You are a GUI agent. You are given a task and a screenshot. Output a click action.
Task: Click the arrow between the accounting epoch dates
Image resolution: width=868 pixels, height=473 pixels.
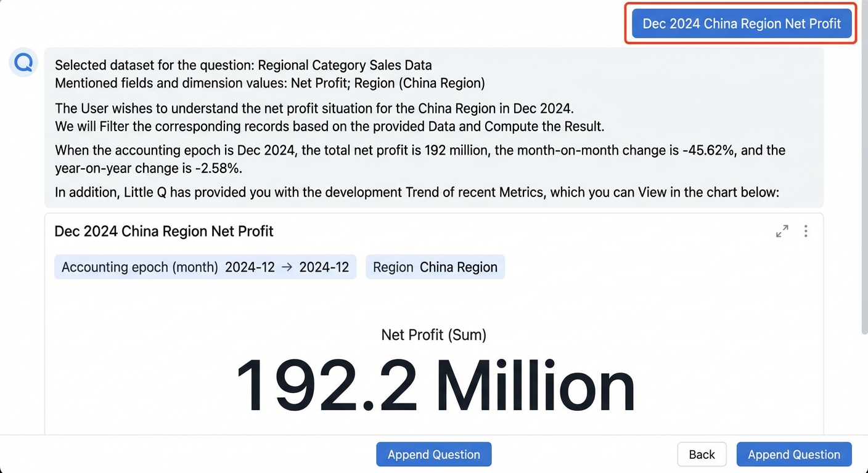click(x=287, y=267)
